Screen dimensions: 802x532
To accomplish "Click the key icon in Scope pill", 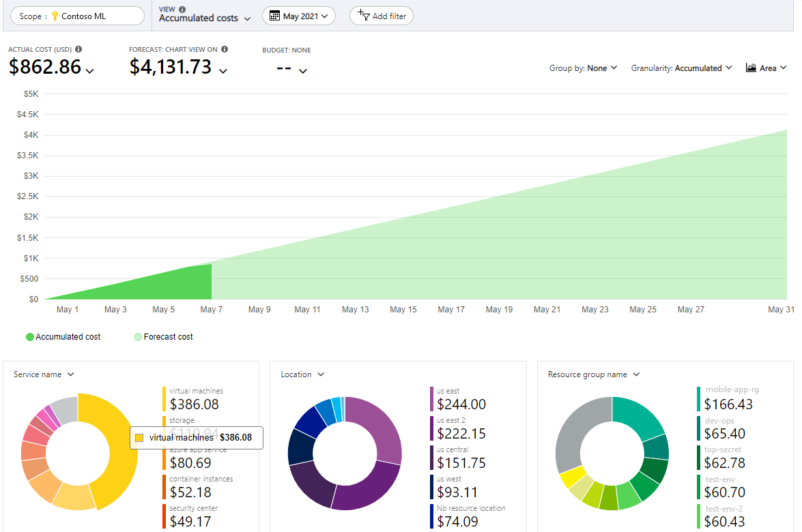I will [55, 16].
